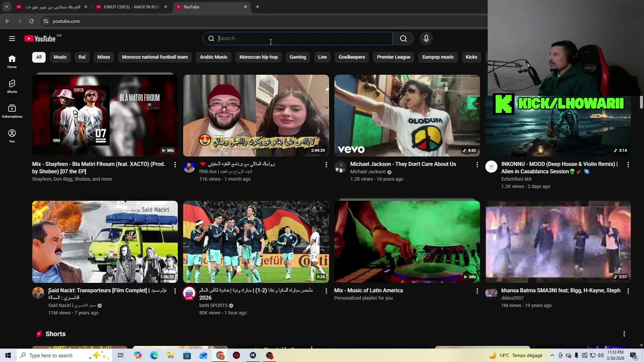Filter by Morocco national football team
The height and width of the screenshot is (362, 644).
tap(155, 57)
